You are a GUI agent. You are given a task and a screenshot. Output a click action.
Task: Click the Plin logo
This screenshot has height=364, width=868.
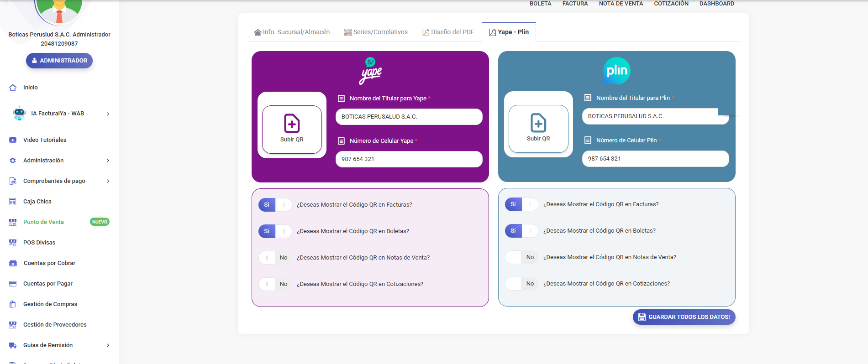(617, 71)
